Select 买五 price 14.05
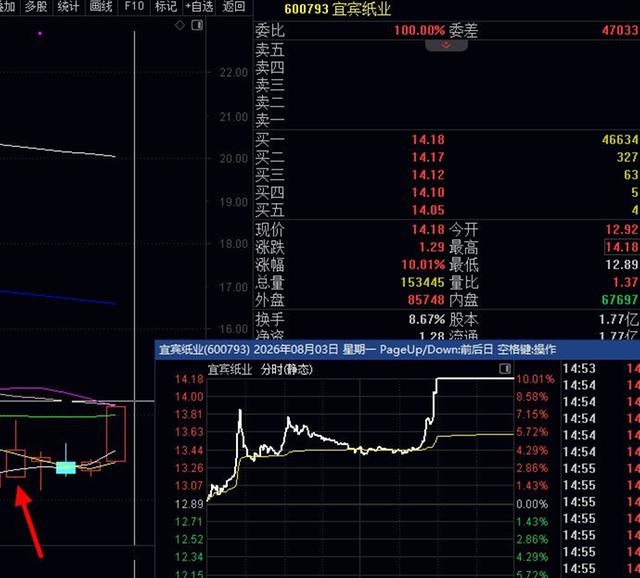Viewport: 640px width, 578px height. pos(428,210)
